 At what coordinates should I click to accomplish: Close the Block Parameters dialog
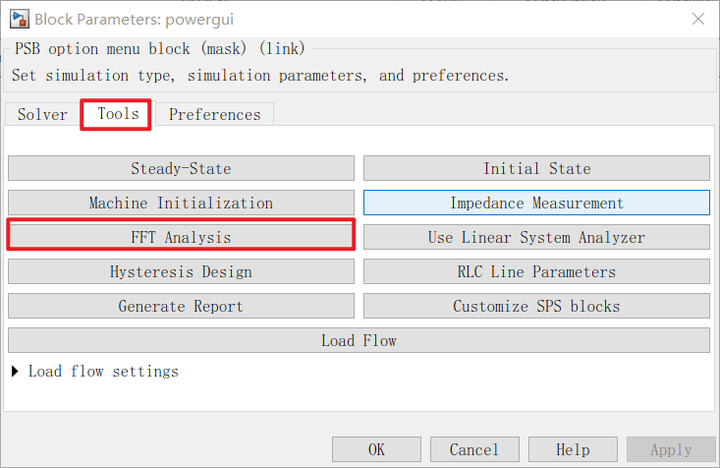pyautogui.click(x=697, y=18)
